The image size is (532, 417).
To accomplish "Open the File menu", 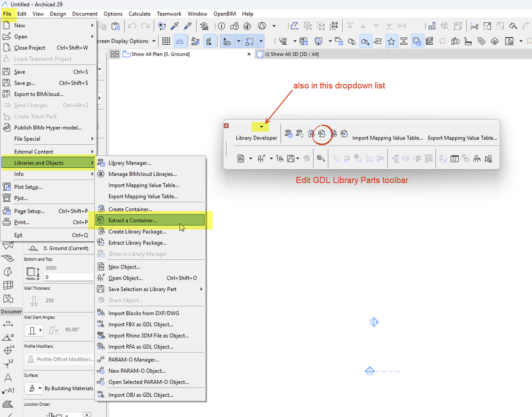I will click(7, 14).
